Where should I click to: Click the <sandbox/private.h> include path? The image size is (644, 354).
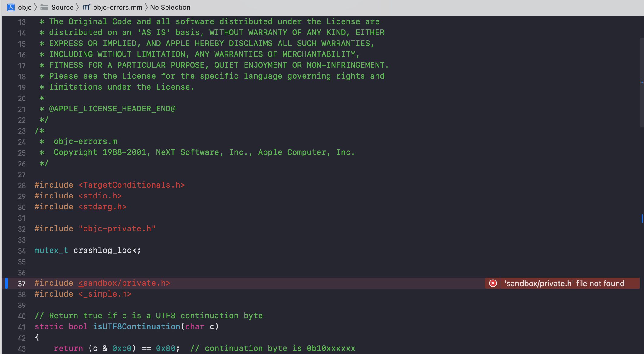(124, 283)
